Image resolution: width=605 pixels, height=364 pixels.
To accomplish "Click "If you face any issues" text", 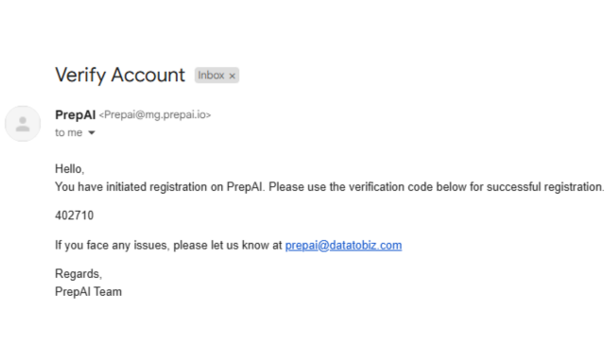I will pos(112,245).
